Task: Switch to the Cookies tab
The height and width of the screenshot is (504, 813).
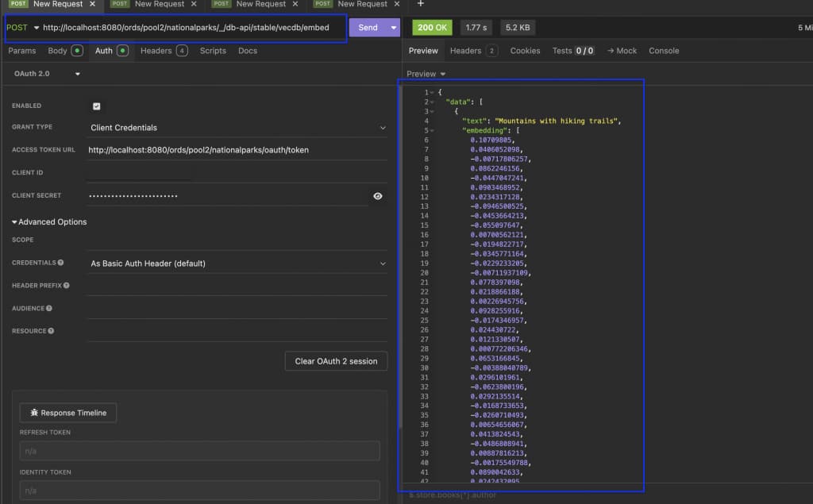Action: coord(525,50)
